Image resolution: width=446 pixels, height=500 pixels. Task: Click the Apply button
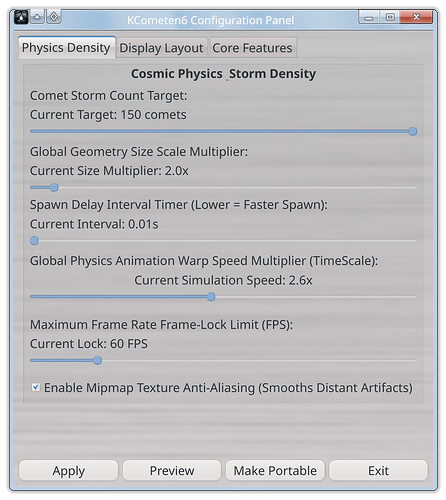point(69,470)
